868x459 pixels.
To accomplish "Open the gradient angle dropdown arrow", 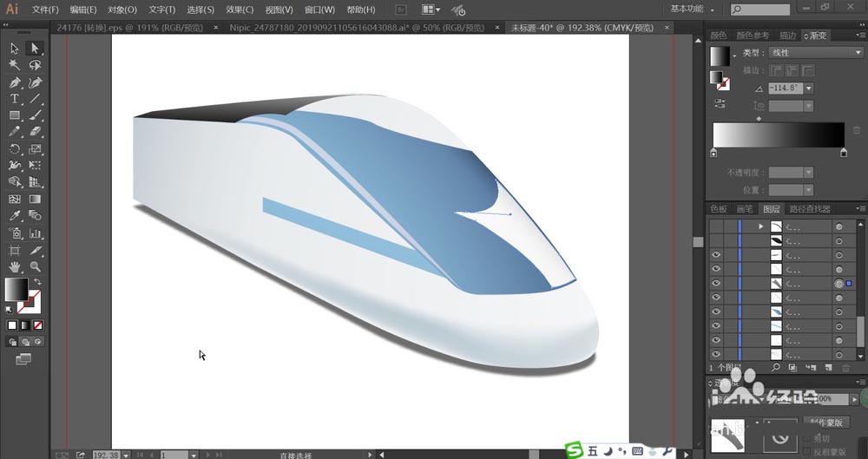I will coord(809,88).
